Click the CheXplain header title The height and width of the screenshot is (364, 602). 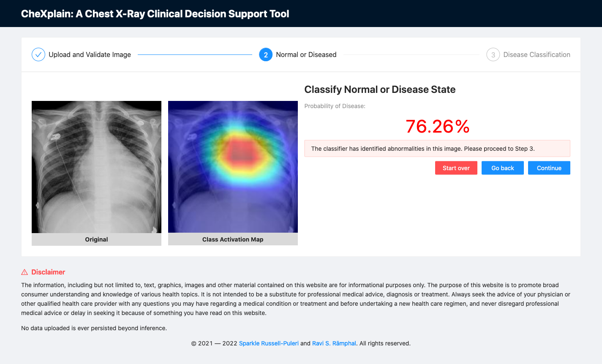(155, 14)
